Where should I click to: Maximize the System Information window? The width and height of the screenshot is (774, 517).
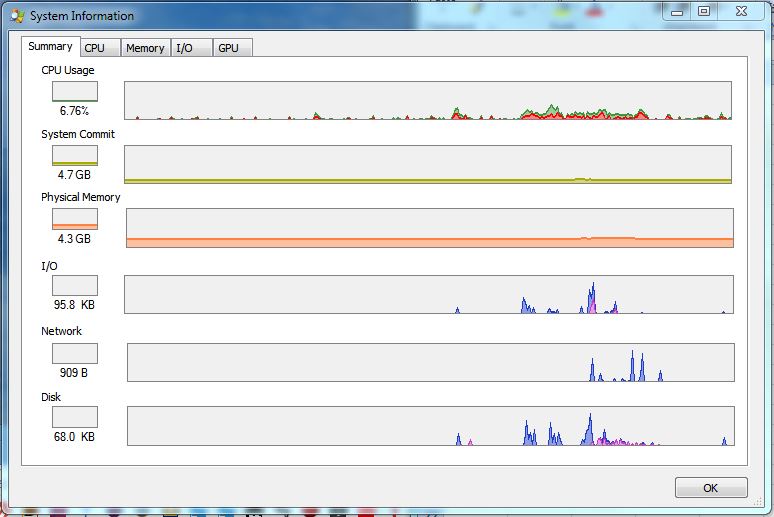(704, 11)
